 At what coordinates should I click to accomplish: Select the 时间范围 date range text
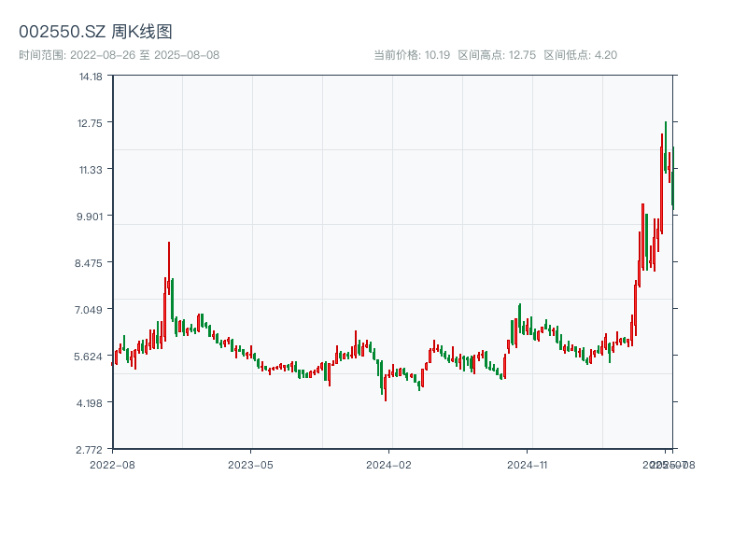point(119,55)
